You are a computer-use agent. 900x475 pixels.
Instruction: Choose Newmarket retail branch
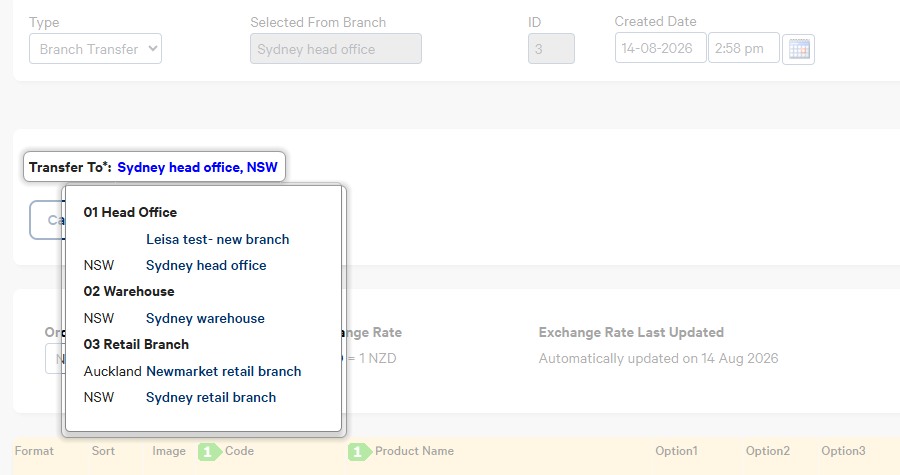click(224, 371)
